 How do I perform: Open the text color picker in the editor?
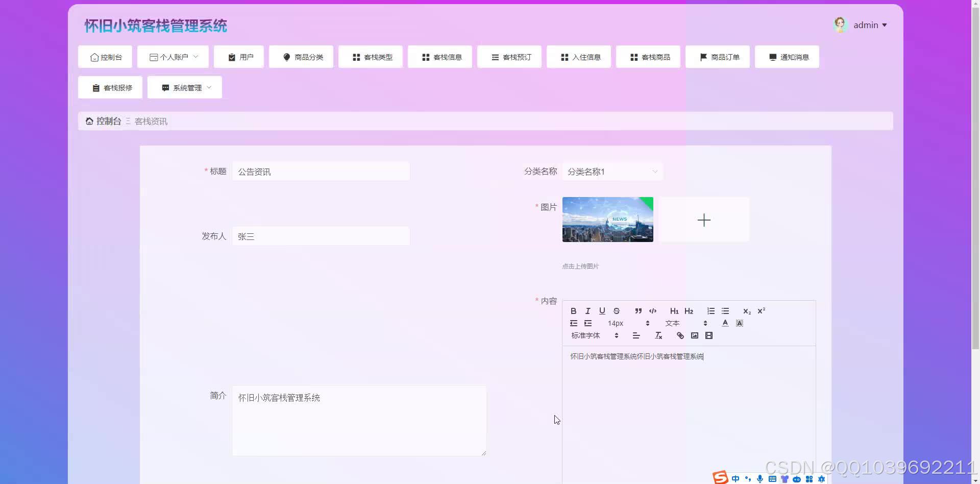(x=725, y=323)
